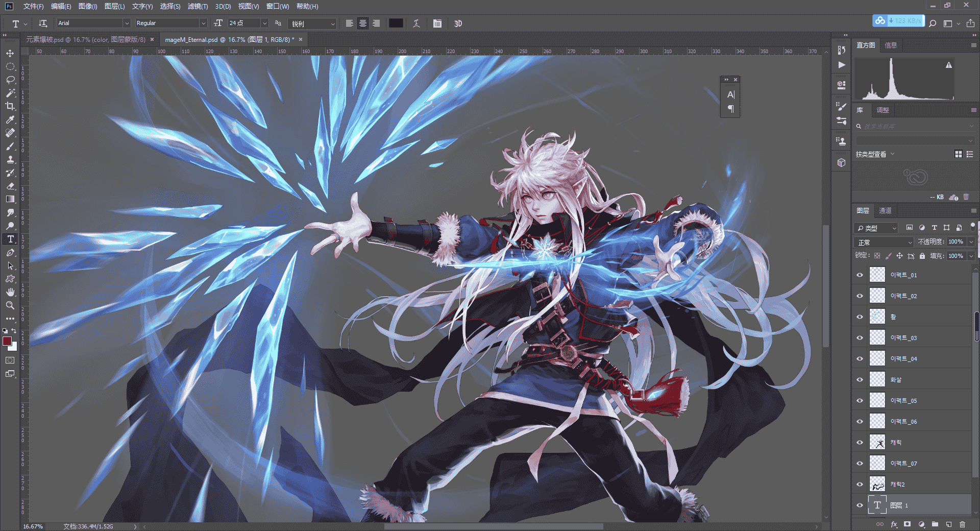Toggle text orientation

pos(43,23)
